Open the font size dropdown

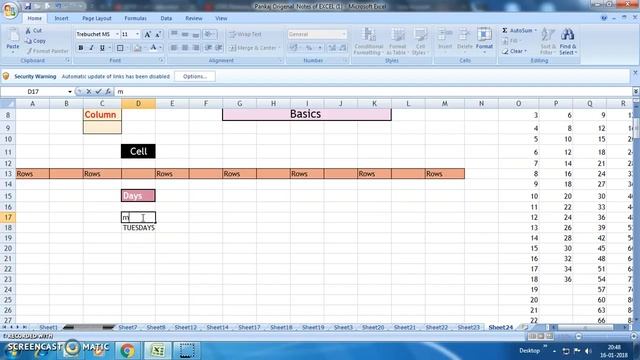point(138,34)
